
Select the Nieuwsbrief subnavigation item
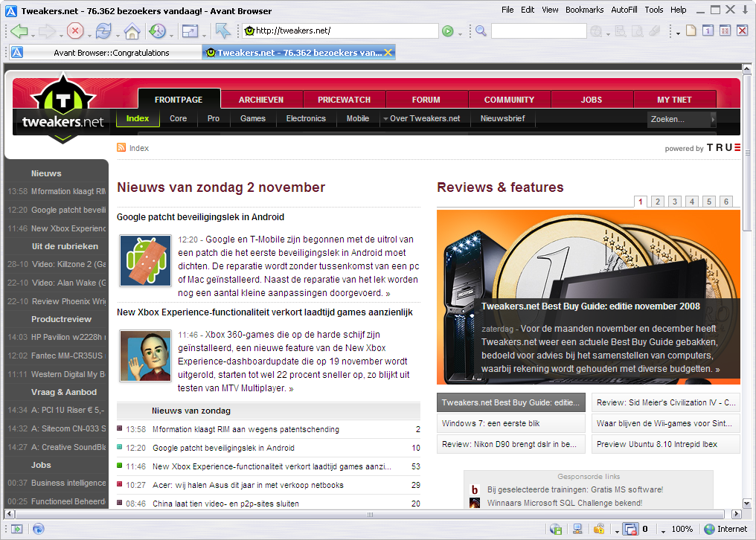502,118
